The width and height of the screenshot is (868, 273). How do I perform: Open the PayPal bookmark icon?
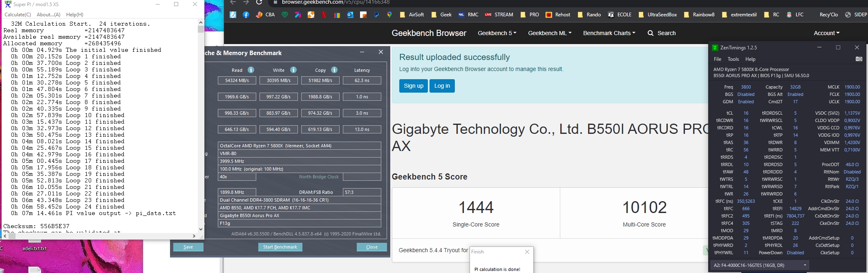tap(376, 15)
